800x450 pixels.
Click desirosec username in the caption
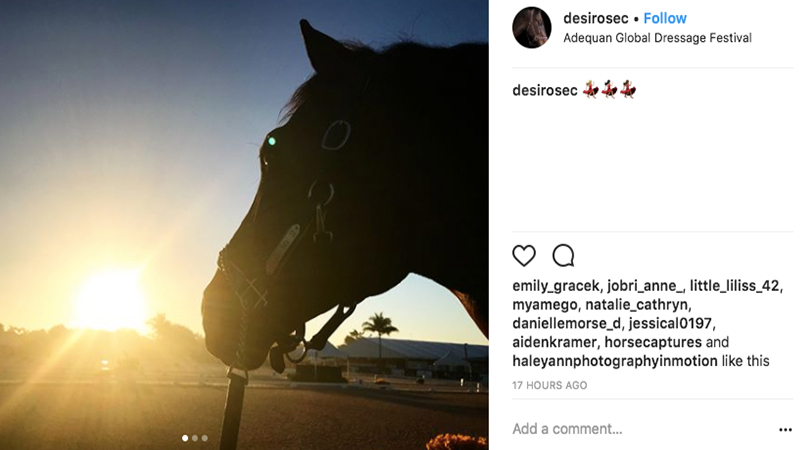[545, 90]
